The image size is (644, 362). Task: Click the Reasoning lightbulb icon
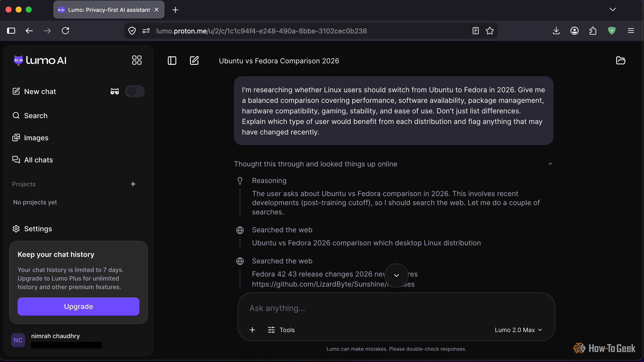click(240, 180)
